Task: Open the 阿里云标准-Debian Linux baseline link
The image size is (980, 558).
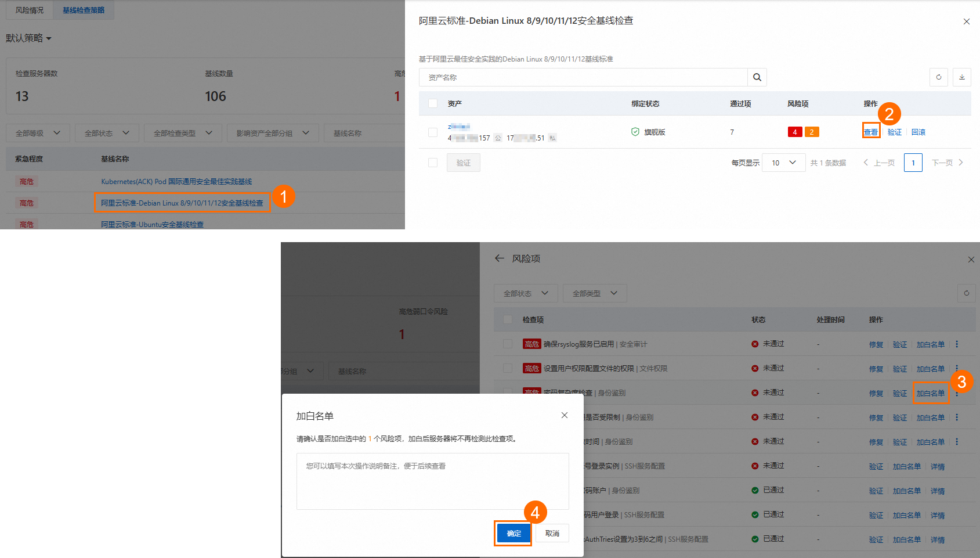Action: (x=182, y=203)
